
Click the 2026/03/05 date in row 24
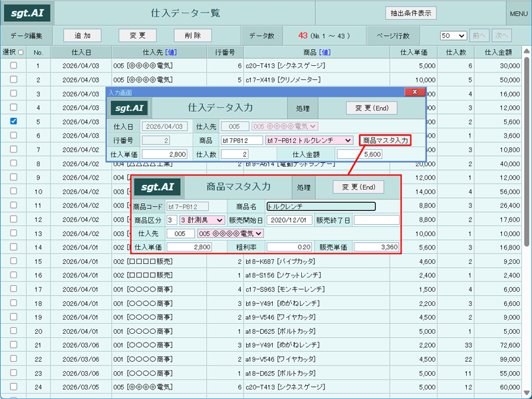pyautogui.click(x=80, y=387)
